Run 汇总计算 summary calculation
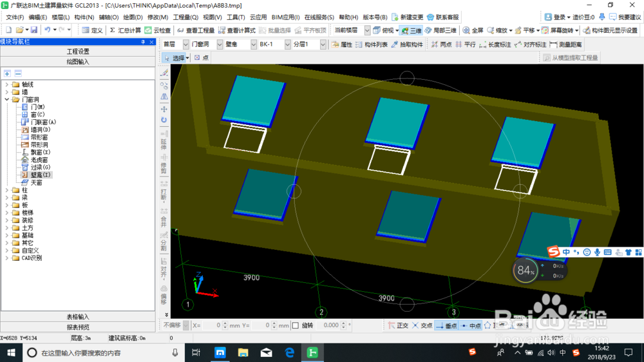The width and height of the screenshot is (644, 362). (x=126, y=30)
